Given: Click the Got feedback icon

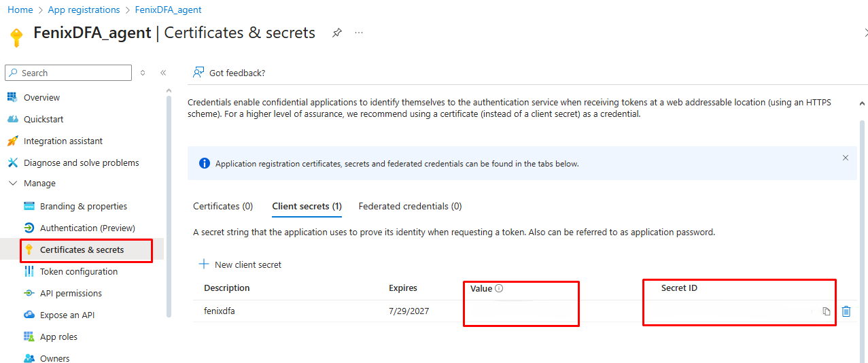Looking at the screenshot, I should [x=198, y=73].
